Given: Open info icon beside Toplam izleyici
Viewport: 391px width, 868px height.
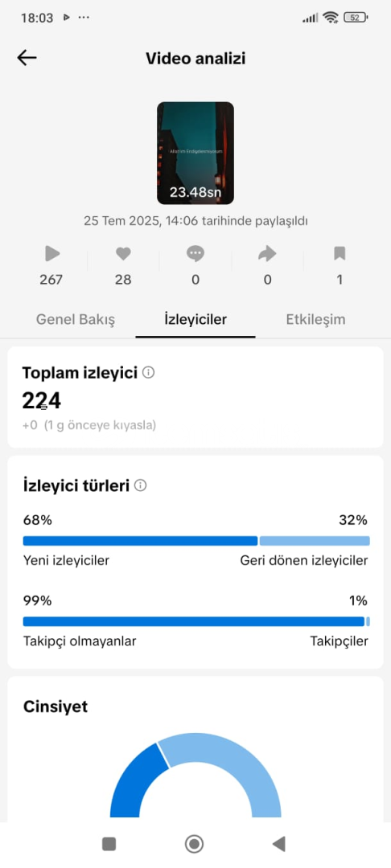Looking at the screenshot, I should pyautogui.click(x=148, y=373).
